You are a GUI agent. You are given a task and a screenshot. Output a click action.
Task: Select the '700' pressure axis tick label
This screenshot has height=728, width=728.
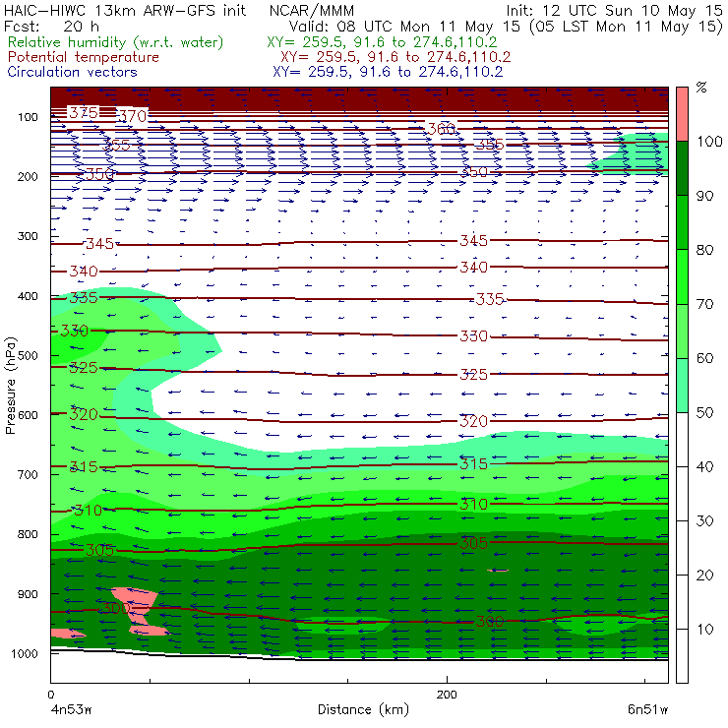(28, 474)
